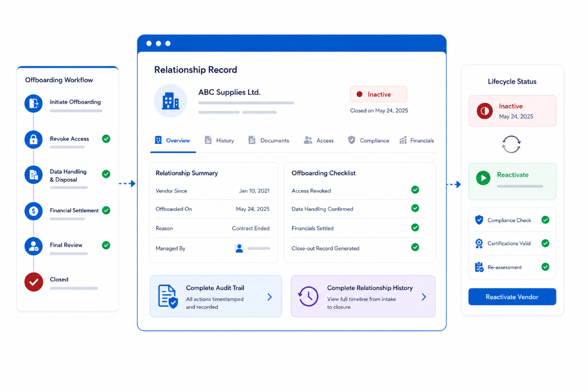Toggle the Financials Settled checkmark
This screenshot has width=588, height=392.
tap(415, 228)
